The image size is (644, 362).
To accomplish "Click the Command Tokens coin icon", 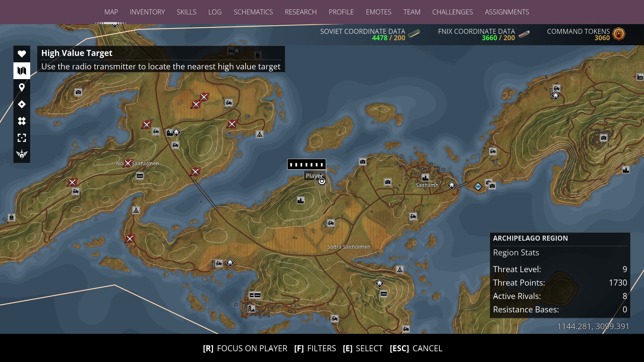I will (x=619, y=34).
